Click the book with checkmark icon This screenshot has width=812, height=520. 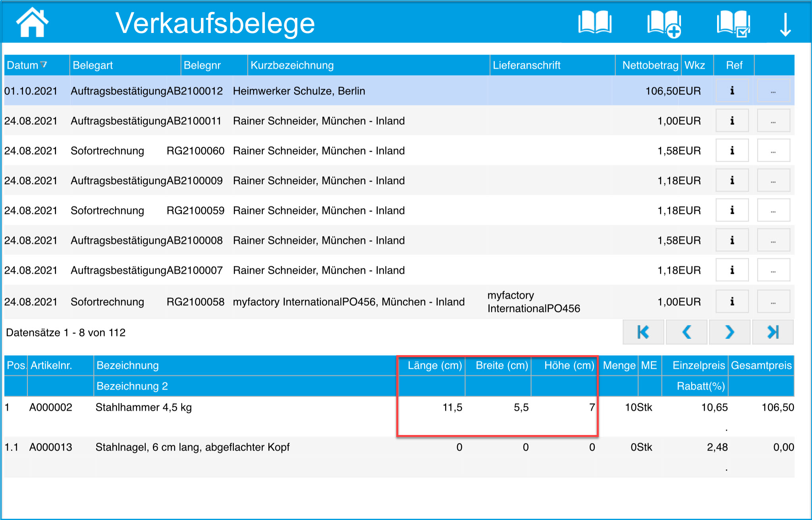(x=733, y=24)
